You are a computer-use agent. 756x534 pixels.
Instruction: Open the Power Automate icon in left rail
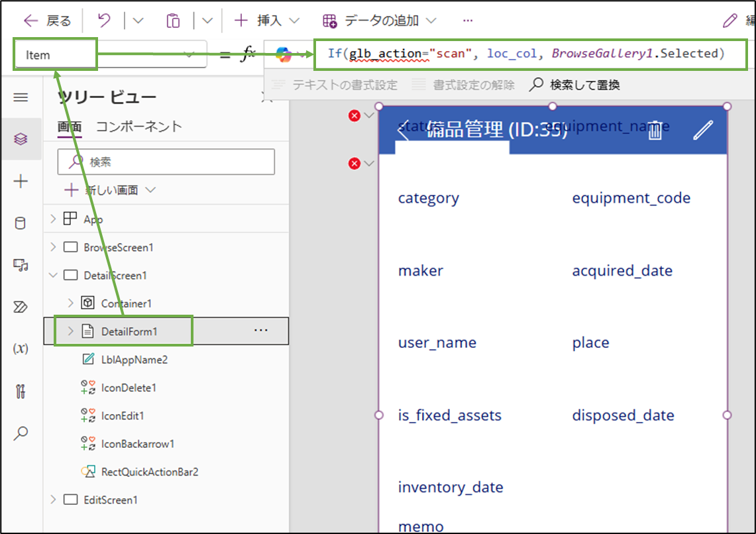pyautogui.click(x=21, y=307)
